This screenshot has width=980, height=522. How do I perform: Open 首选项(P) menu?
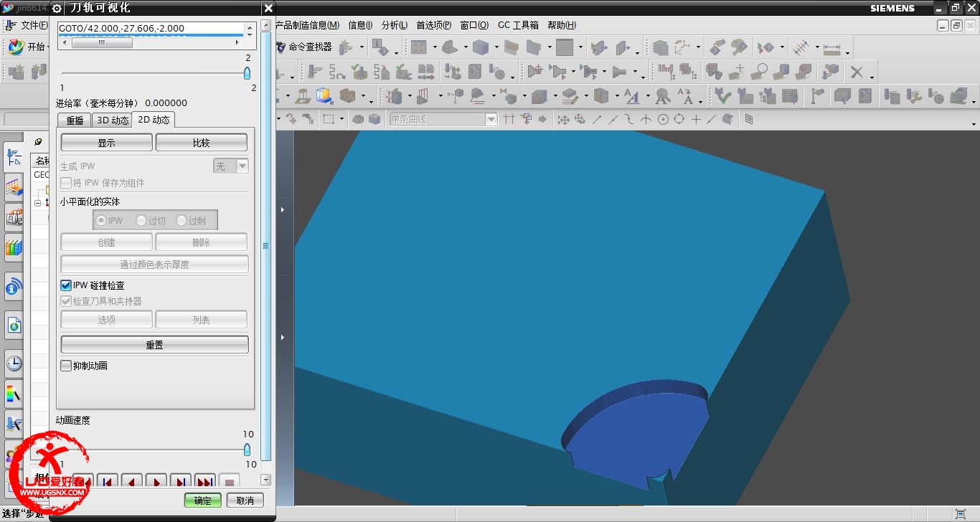(x=434, y=25)
